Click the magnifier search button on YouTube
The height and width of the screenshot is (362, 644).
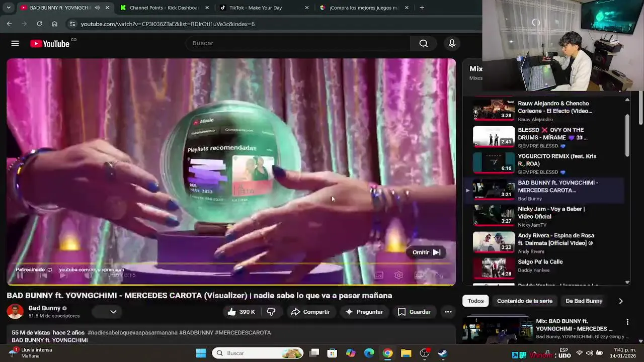[424, 44]
